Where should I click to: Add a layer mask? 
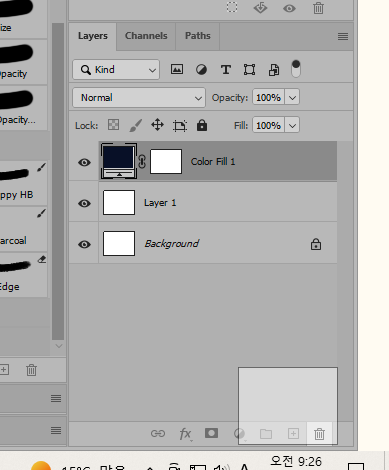click(x=211, y=433)
